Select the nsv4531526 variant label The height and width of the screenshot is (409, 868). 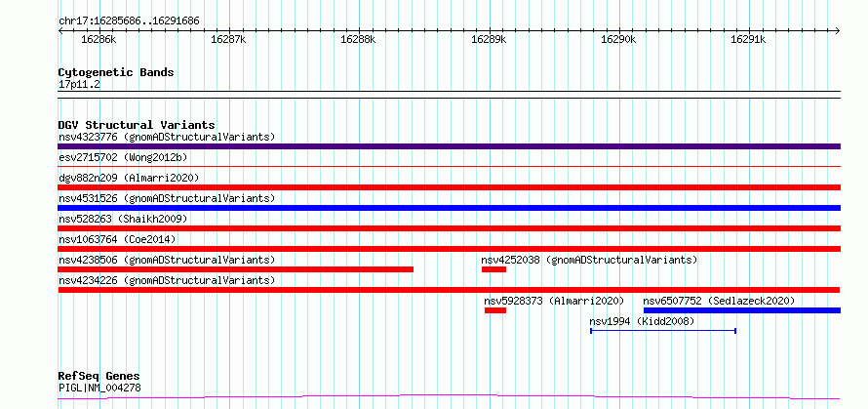click(167, 198)
